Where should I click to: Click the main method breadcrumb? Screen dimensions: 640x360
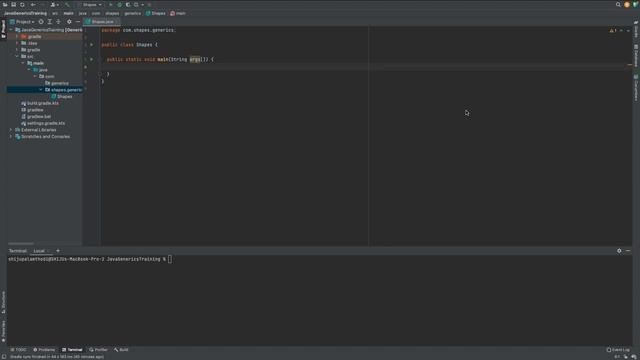[178, 13]
